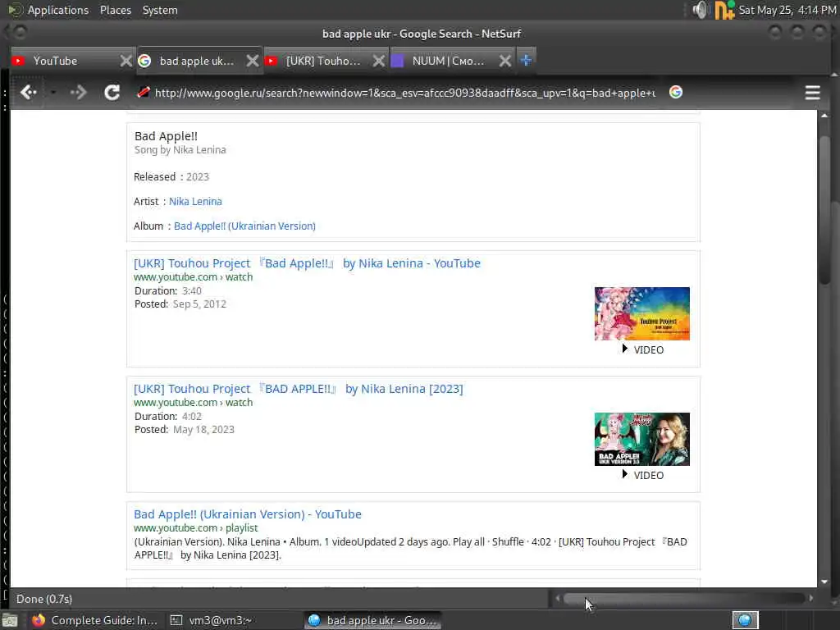Go back with the back arrow button

pyautogui.click(x=28, y=93)
